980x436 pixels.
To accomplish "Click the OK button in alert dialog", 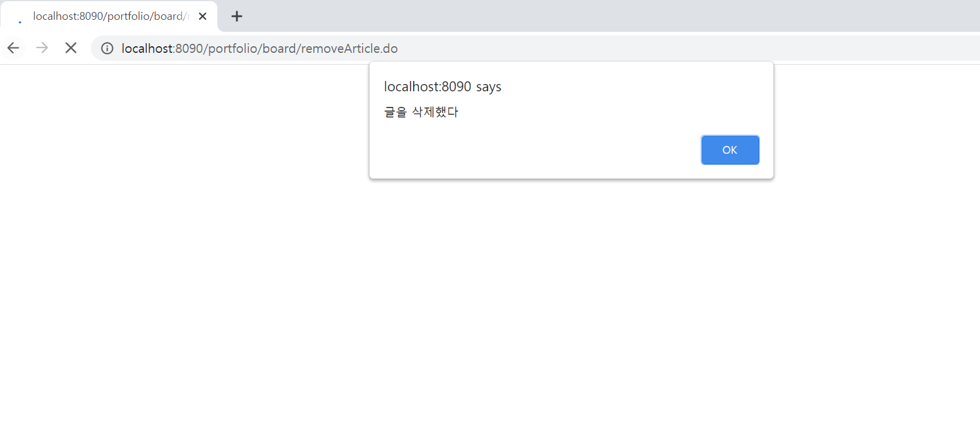I will (730, 150).
